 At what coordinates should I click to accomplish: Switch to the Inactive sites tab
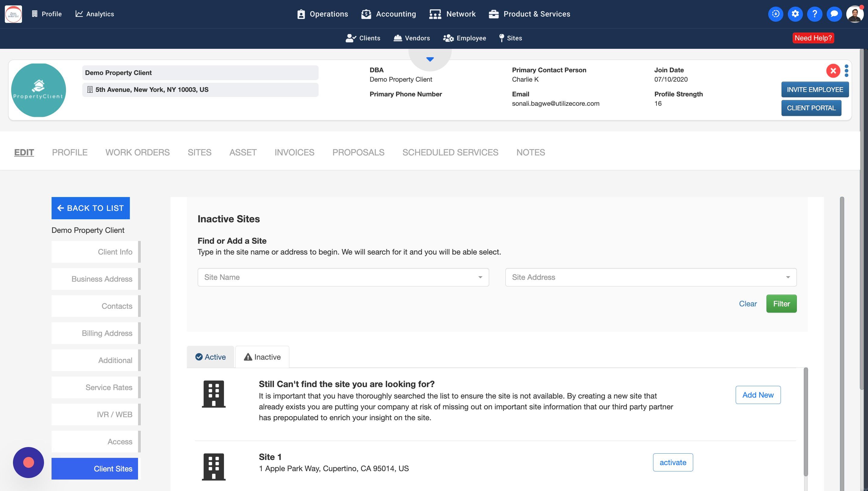pos(263,357)
